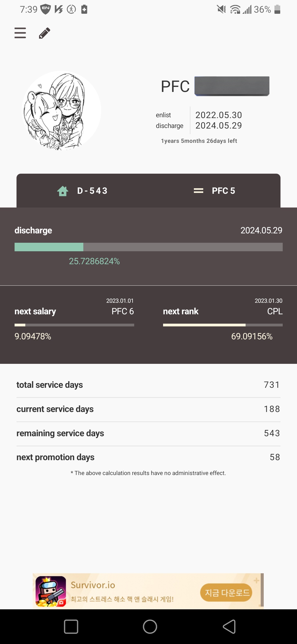The width and height of the screenshot is (297, 644).
Task: Tap the next salary progress bar
Action: pyautogui.click(x=74, y=325)
